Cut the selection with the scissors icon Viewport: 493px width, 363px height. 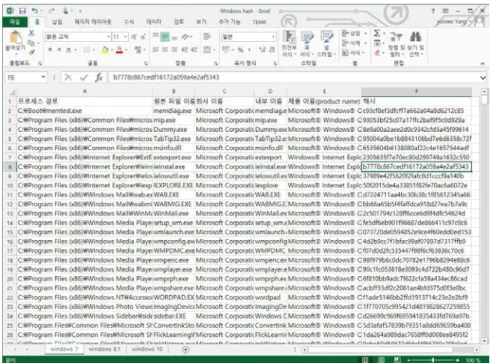point(31,33)
